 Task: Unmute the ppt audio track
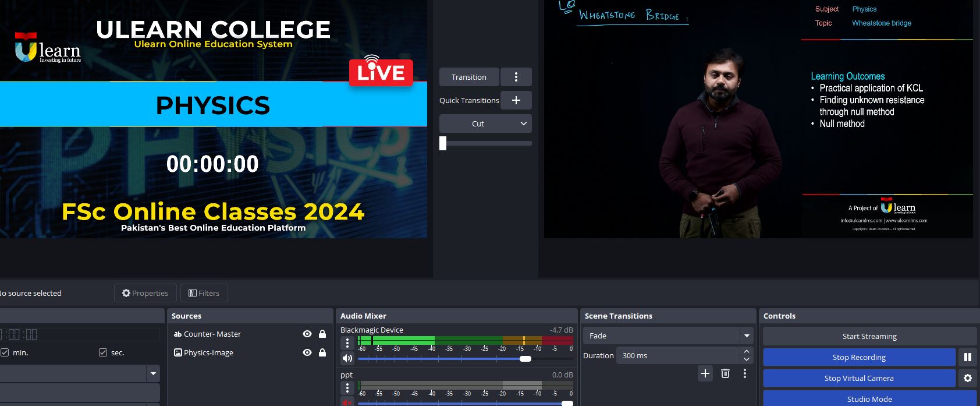(347, 402)
